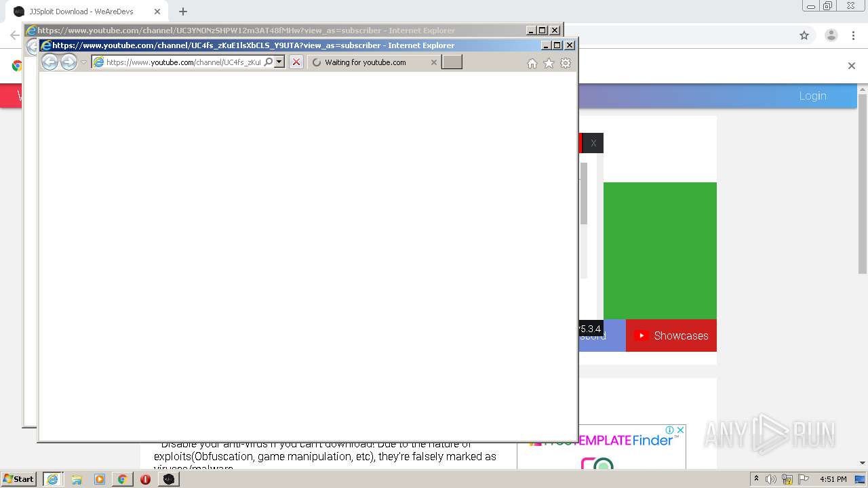Open the ad info icon
The image size is (868, 488).
click(x=669, y=430)
